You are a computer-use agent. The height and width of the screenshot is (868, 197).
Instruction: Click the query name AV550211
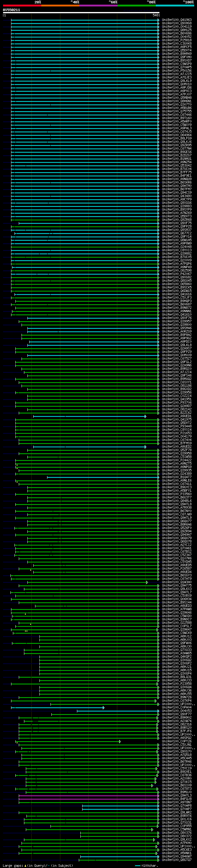11,10
